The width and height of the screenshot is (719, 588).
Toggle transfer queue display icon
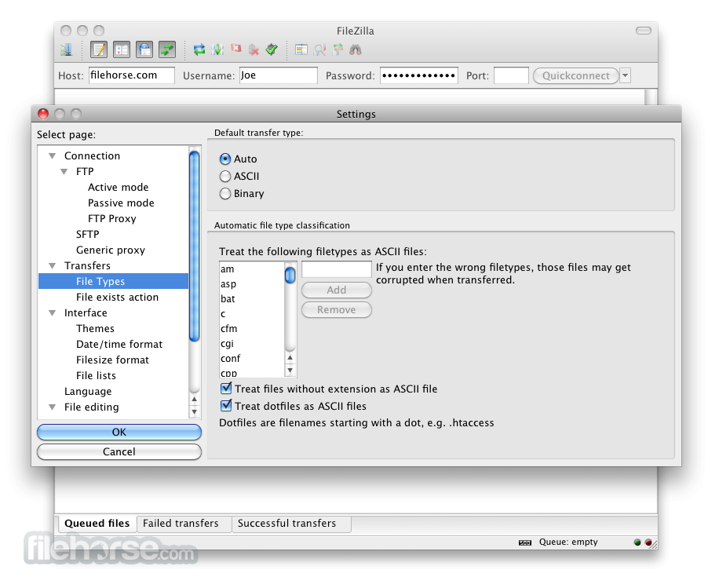[x=167, y=49]
